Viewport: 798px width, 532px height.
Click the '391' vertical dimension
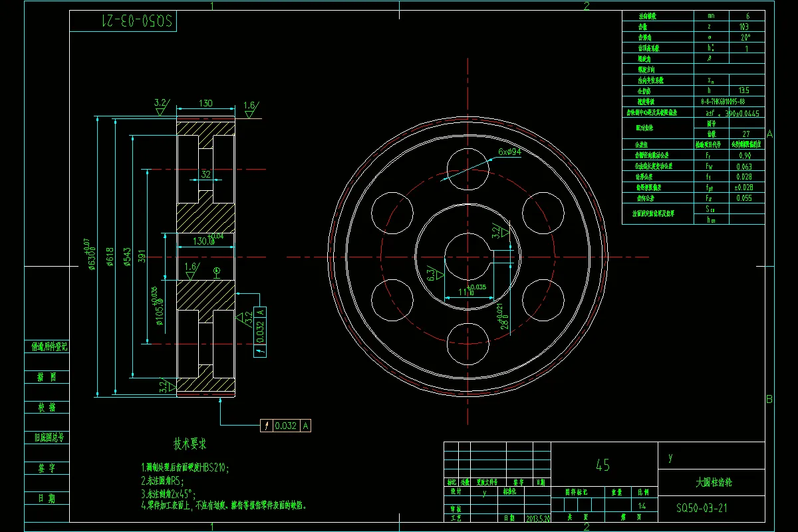pos(142,257)
